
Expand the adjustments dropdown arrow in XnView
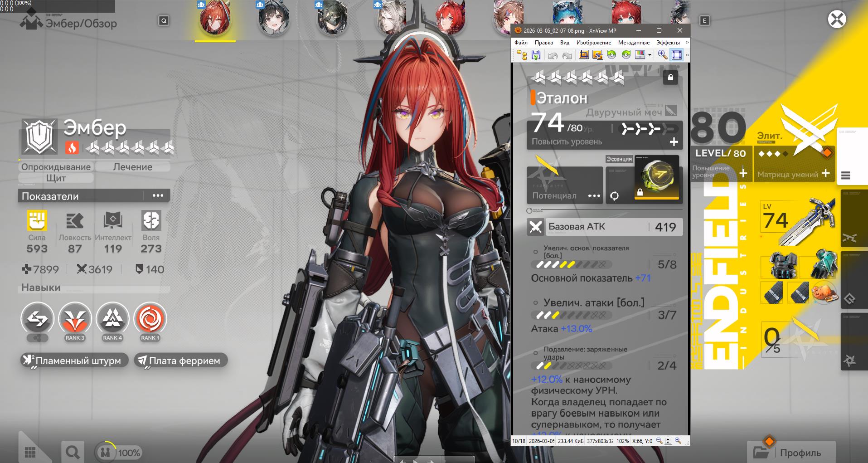(650, 55)
